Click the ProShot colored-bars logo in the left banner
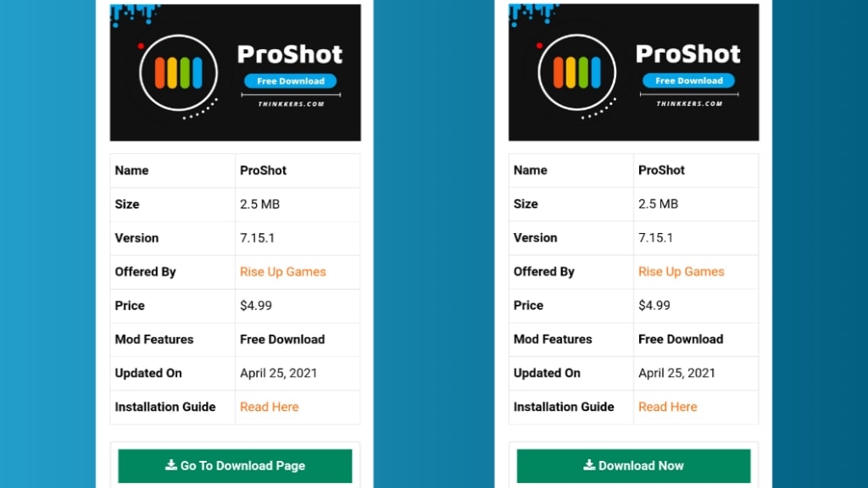The image size is (868, 488). pyautogui.click(x=179, y=73)
